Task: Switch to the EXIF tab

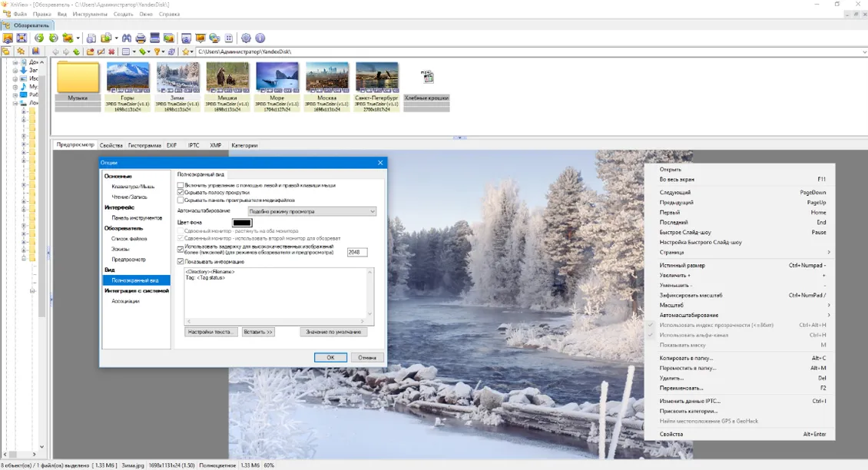Action: [171, 145]
